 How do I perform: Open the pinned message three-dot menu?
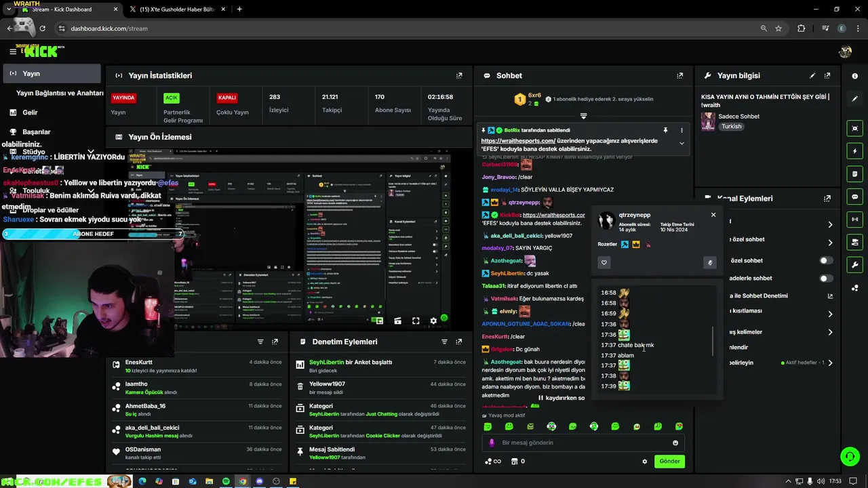(682, 130)
